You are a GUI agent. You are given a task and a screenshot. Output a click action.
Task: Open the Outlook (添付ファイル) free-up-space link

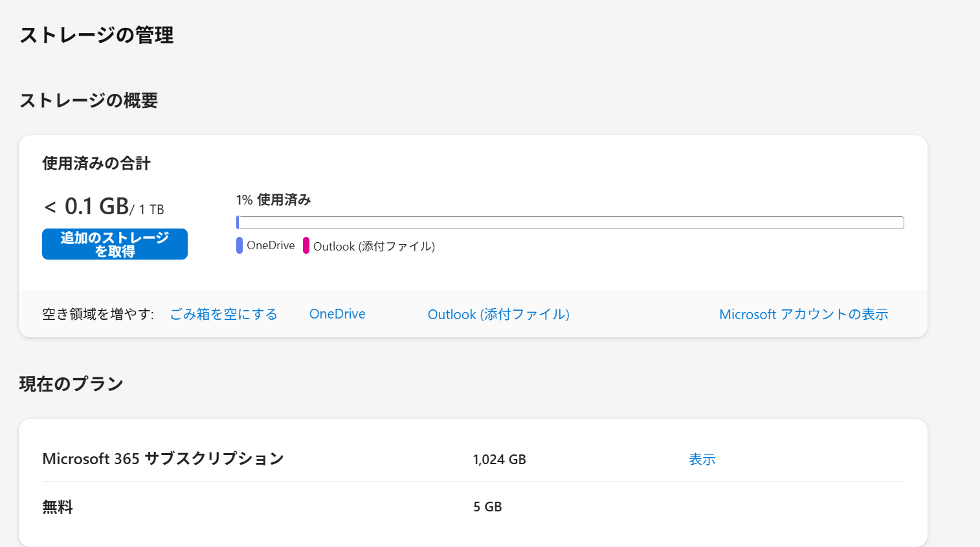[498, 315]
